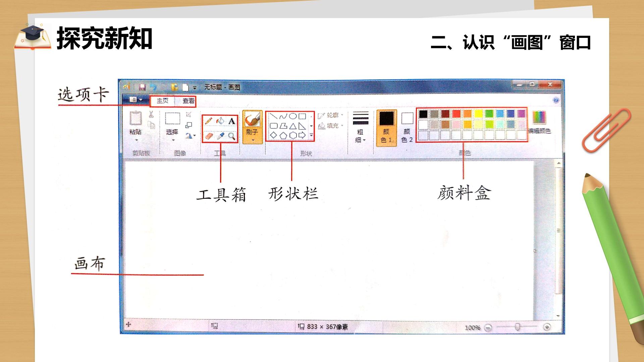Choose the lime green swatch in the second row
The image size is (644, 362).
pos(489,125)
